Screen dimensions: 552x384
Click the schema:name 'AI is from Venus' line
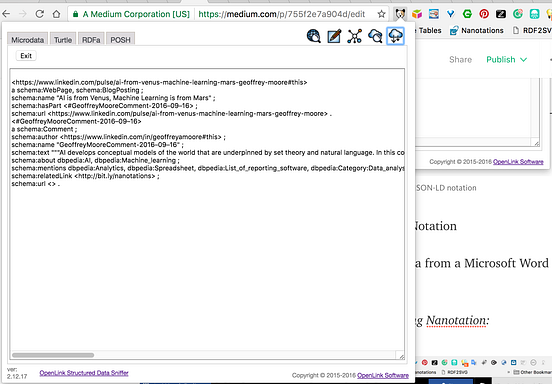point(113,98)
